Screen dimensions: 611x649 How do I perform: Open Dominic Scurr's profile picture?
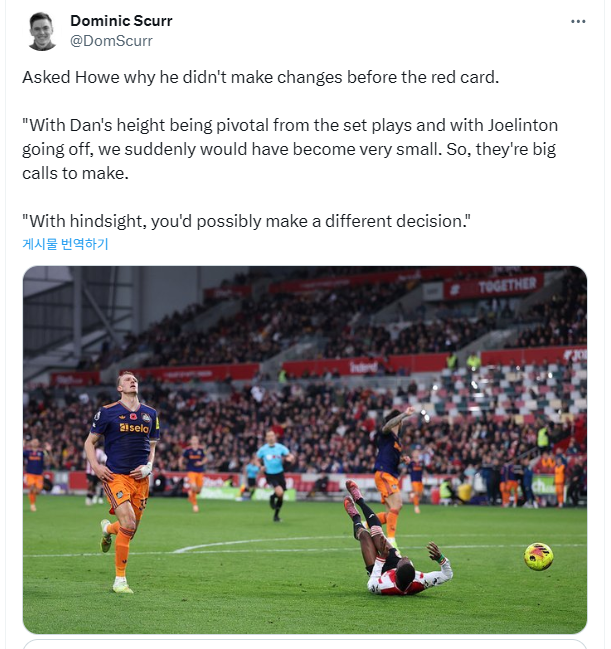tap(42, 31)
